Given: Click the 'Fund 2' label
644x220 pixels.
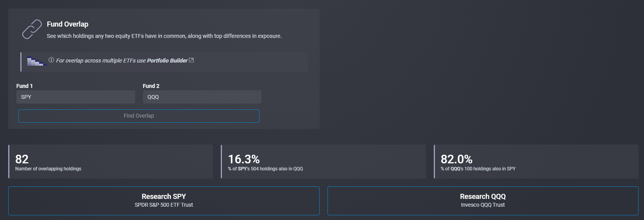Looking at the screenshot, I should pos(151,86).
